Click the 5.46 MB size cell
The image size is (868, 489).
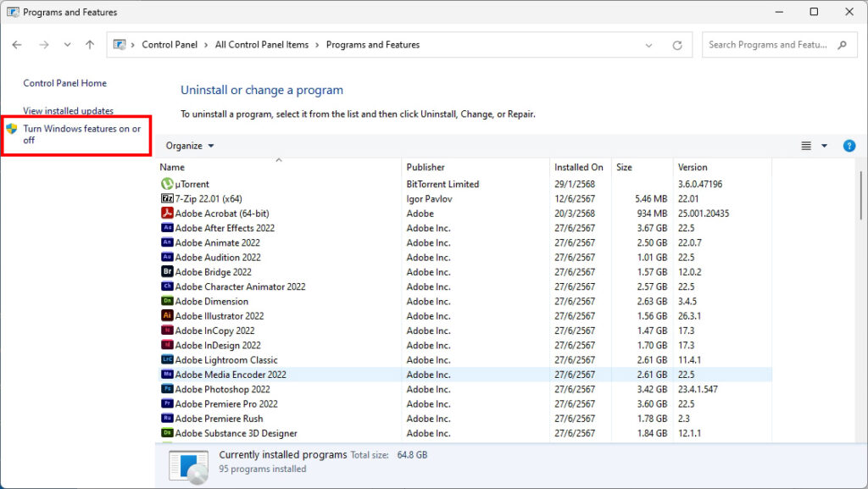[651, 198]
